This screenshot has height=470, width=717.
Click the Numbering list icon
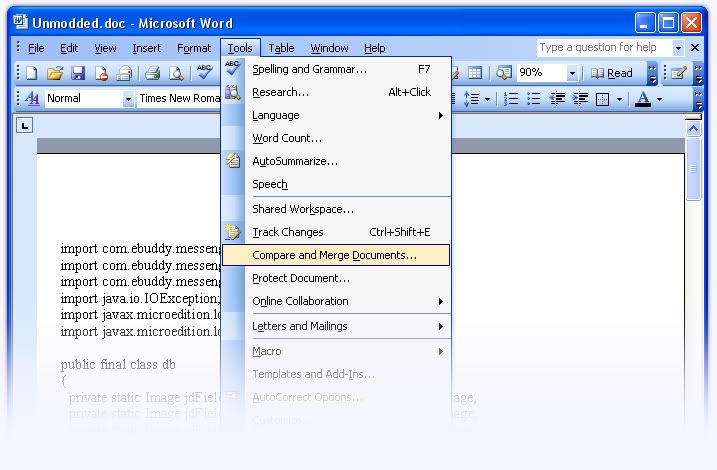(511, 99)
